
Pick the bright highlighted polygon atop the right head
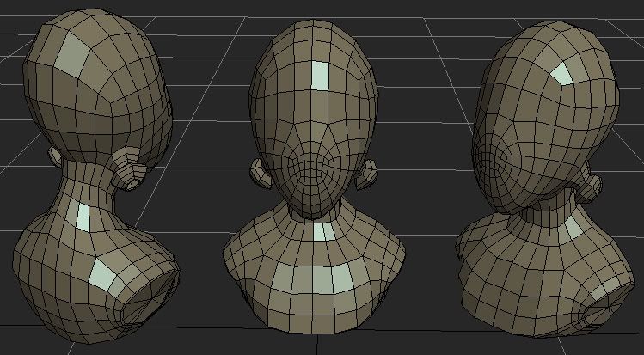click(563, 74)
